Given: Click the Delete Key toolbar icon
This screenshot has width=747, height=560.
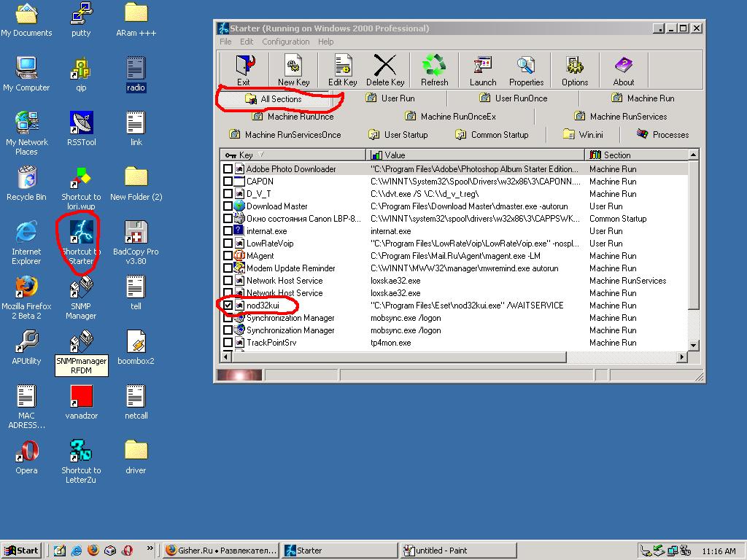Looking at the screenshot, I should click(385, 71).
